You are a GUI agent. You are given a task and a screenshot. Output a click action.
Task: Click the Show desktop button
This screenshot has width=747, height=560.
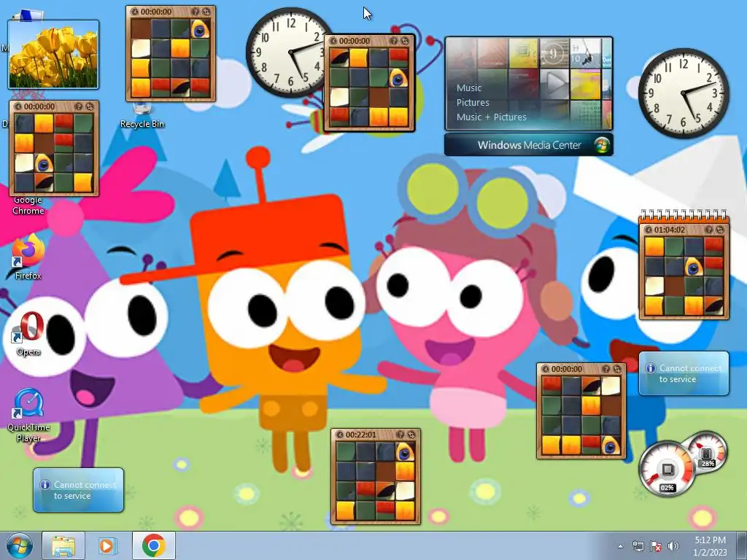click(742, 546)
